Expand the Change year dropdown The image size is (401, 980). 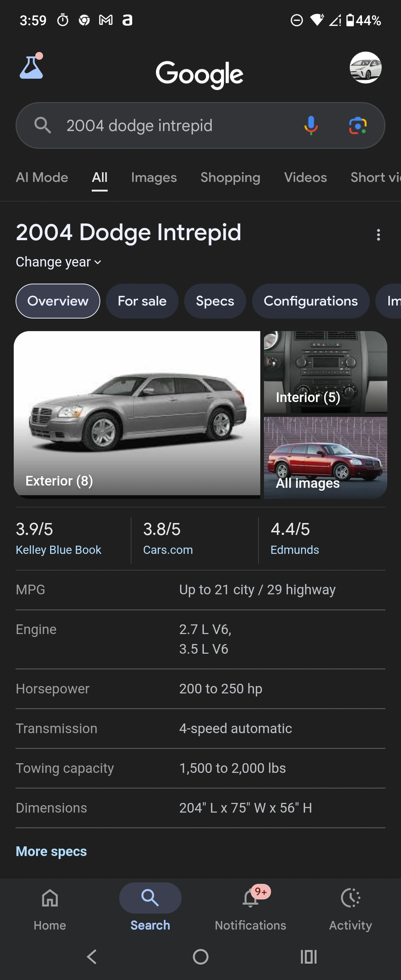pos(59,262)
